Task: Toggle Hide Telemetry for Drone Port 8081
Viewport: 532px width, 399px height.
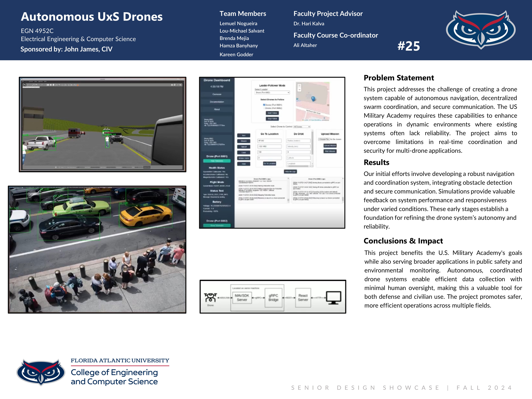Action: (x=217, y=161)
